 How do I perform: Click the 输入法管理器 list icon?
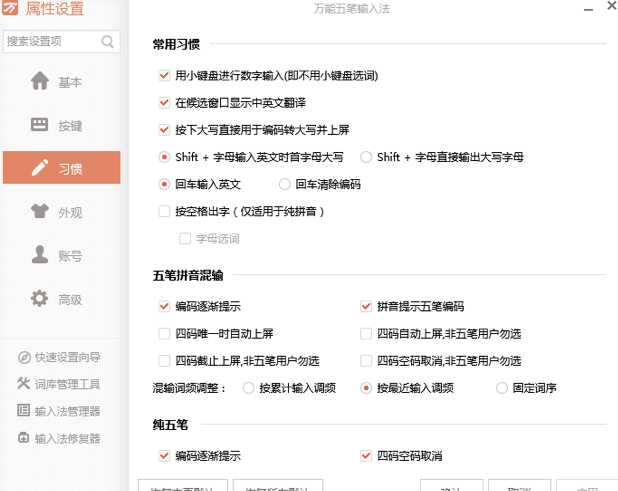(24, 410)
